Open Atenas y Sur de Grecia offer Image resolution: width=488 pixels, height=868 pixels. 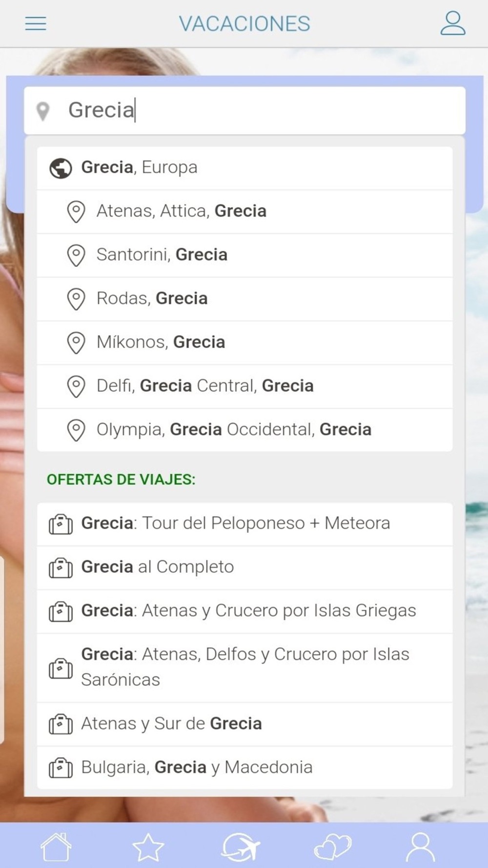[244, 724]
